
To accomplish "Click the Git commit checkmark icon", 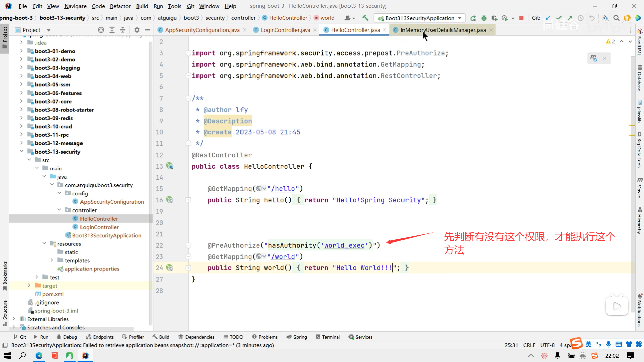I will tap(559, 18).
